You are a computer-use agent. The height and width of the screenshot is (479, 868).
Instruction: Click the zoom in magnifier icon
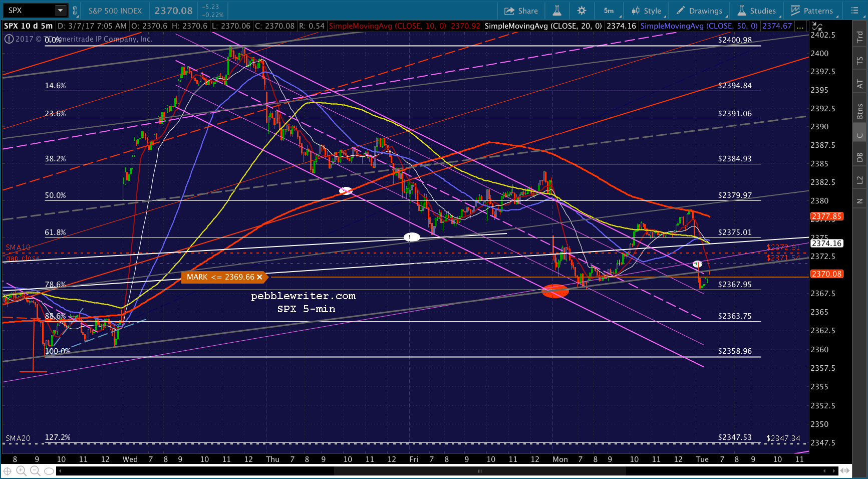(21, 470)
